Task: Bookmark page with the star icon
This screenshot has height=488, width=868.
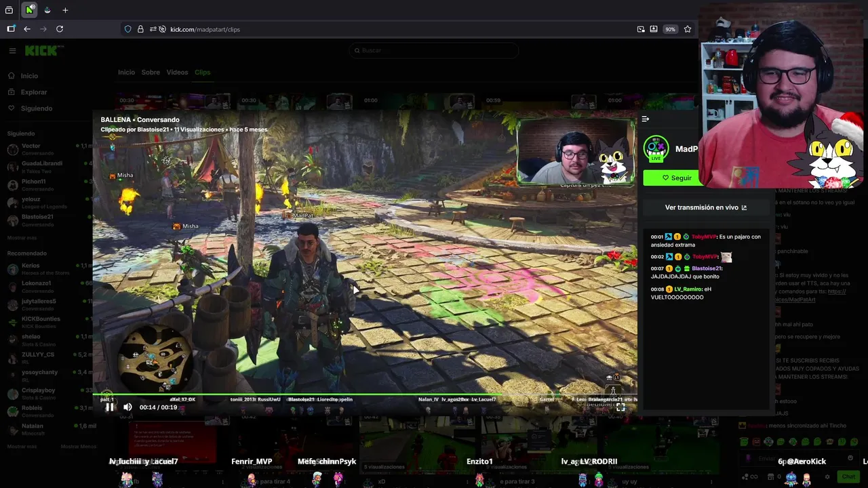Action: coord(688,29)
